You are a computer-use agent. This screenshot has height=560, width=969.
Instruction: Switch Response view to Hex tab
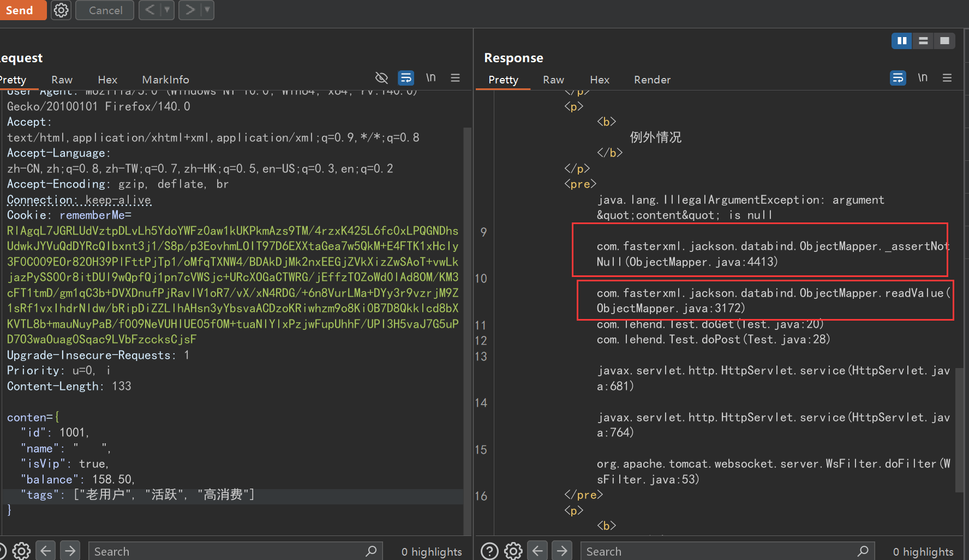(x=600, y=80)
